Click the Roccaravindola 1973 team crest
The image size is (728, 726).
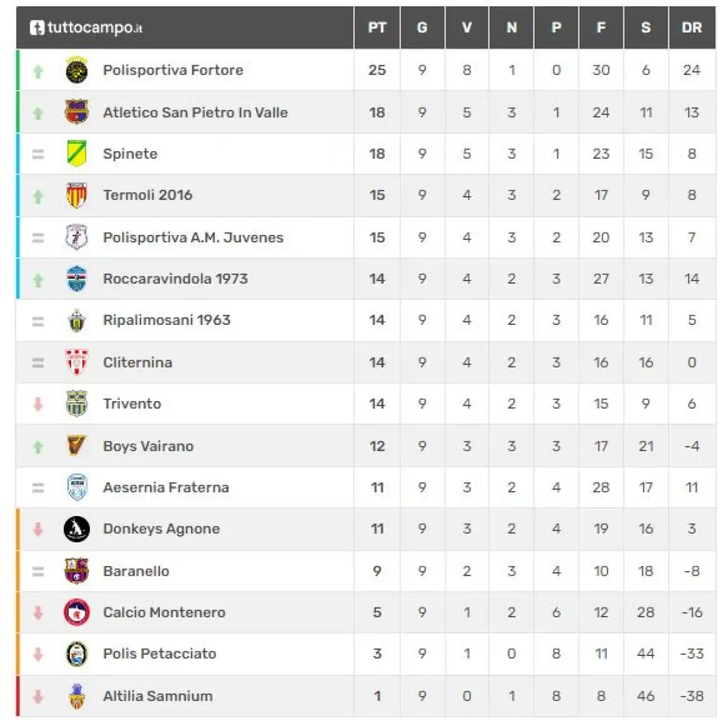pos(77,279)
